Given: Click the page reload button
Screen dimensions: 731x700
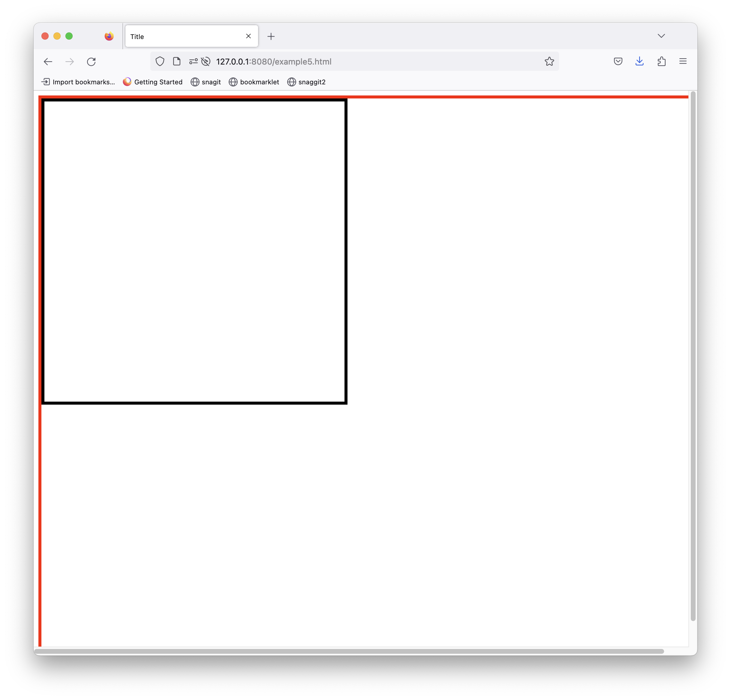Looking at the screenshot, I should tap(91, 61).
